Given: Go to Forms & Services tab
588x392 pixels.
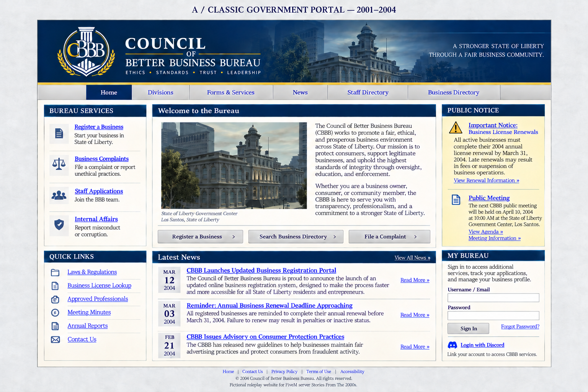Looking at the screenshot, I should [x=231, y=92].
